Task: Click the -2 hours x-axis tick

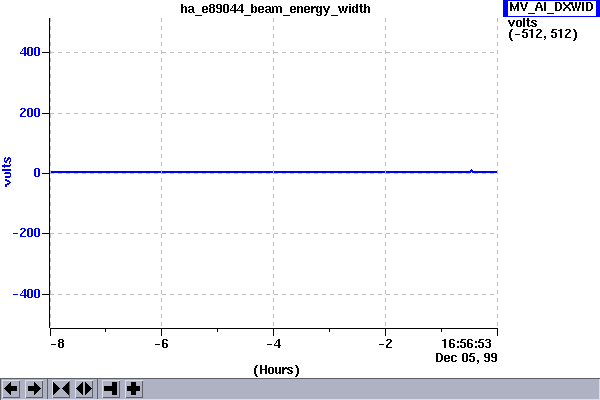Action: (386, 343)
